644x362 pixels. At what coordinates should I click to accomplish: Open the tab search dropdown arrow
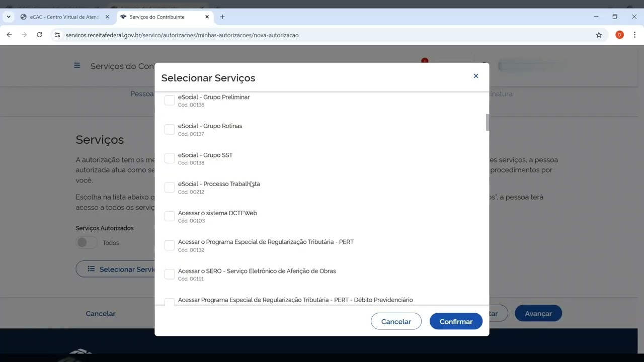(9, 17)
